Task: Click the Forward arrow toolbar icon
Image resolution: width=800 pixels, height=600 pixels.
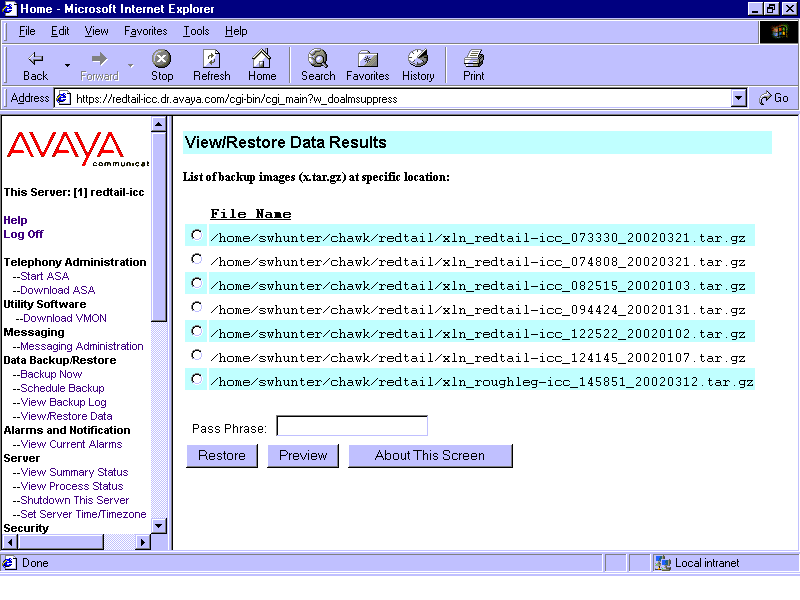Action: click(99, 59)
